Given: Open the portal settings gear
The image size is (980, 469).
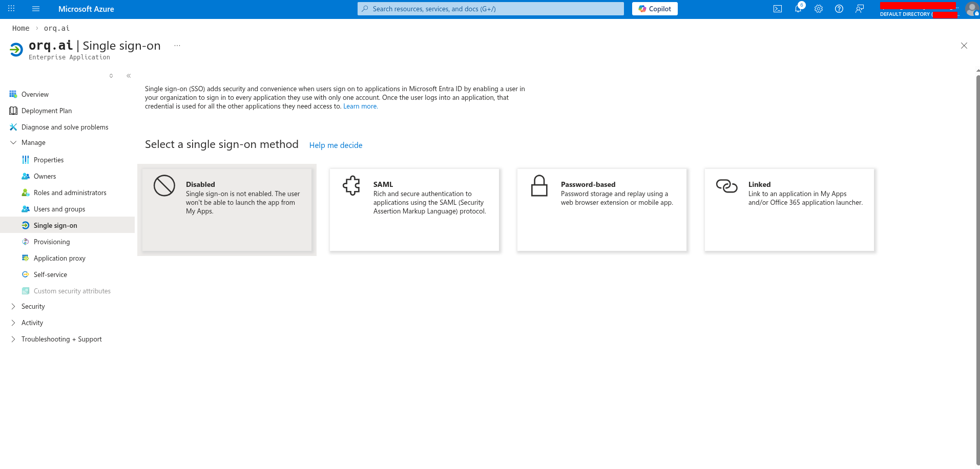Looking at the screenshot, I should 818,9.
